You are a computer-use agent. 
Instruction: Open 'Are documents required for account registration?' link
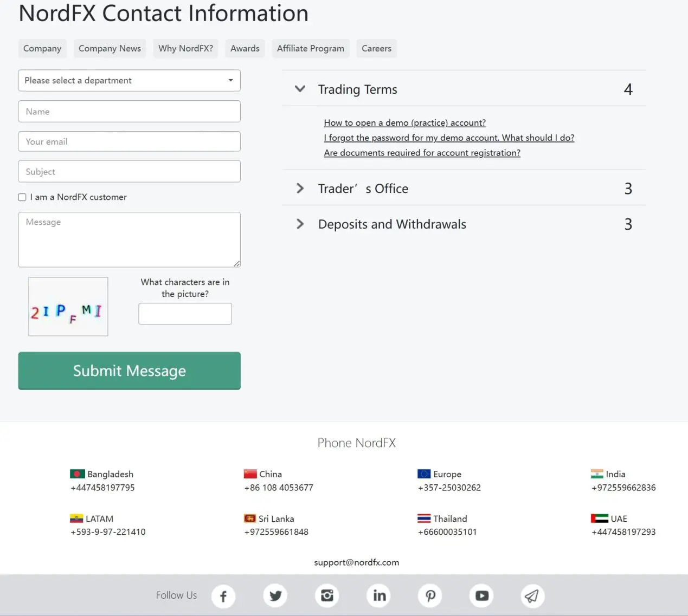422,153
